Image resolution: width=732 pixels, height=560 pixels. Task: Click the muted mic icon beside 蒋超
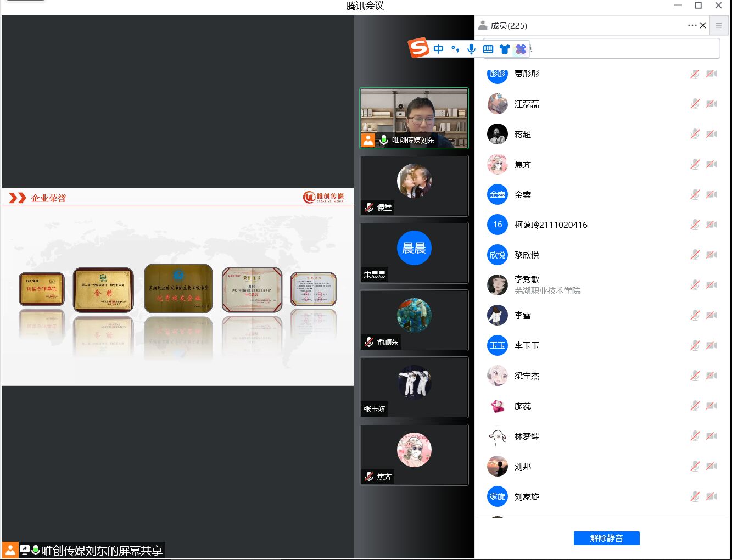(695, 134)
